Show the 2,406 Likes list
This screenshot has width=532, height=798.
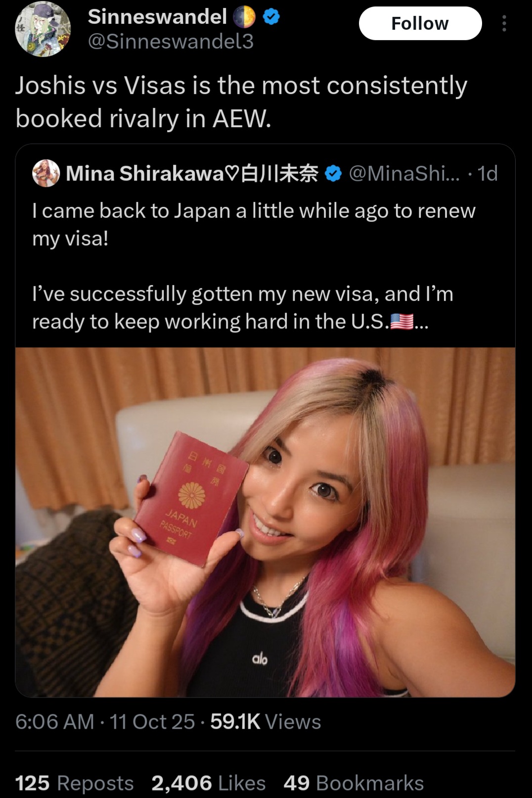click(209, 783)
